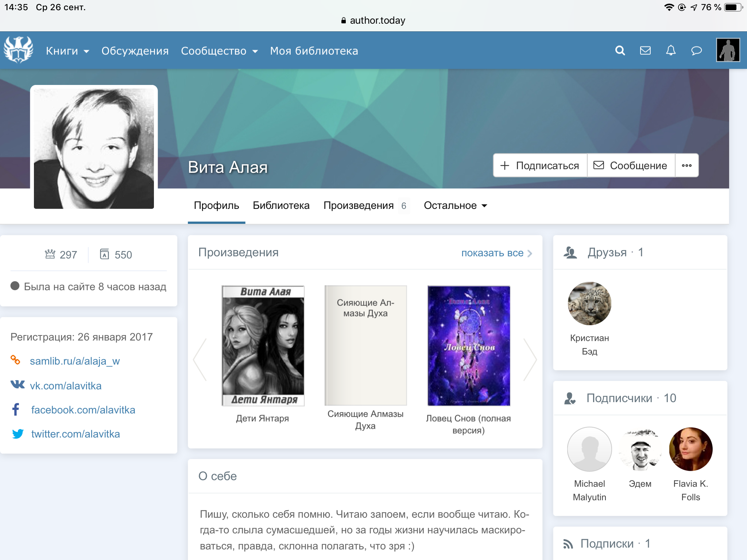The width and height of the screenshot is (747, 560).
Task: Show next works with right carousel arrow
Action: 530,359
